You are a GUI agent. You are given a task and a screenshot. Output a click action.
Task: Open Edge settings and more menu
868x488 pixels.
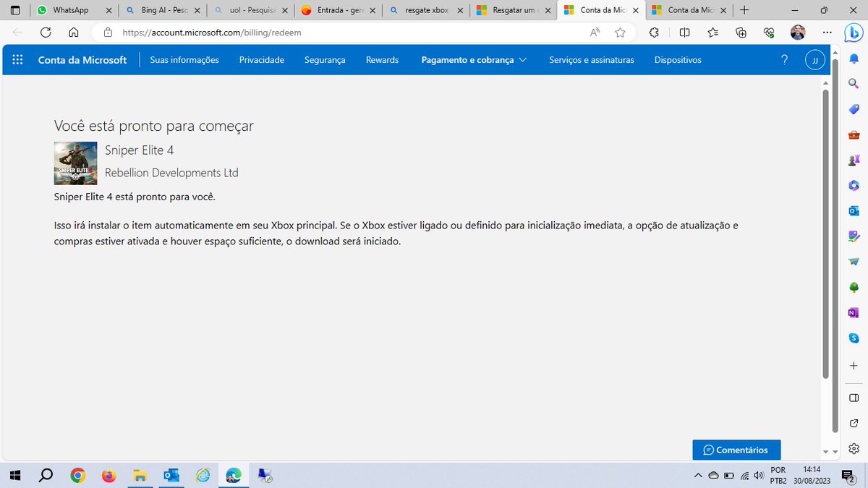[827, 33]
